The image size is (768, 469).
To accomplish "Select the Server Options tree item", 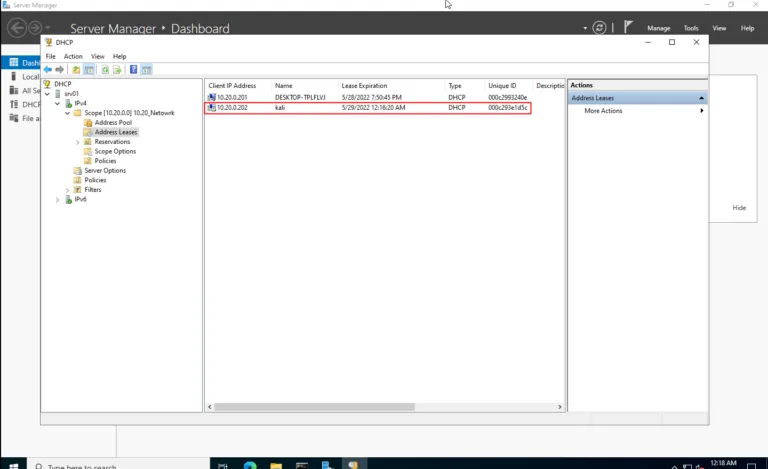I will pyautogui.click(x=105, y=170).
